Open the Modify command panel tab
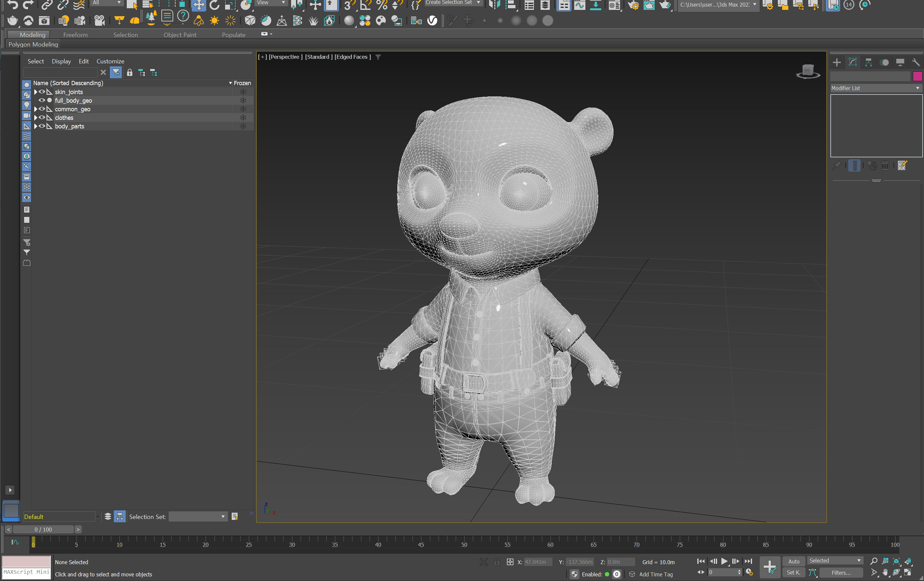 click(853, 62)
